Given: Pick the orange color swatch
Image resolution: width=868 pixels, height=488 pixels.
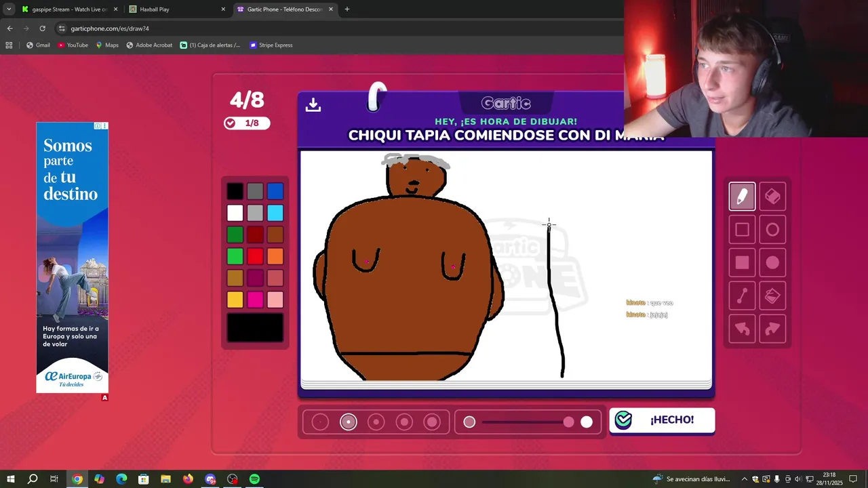Looking at the screenshot, I should coord(275,256).
